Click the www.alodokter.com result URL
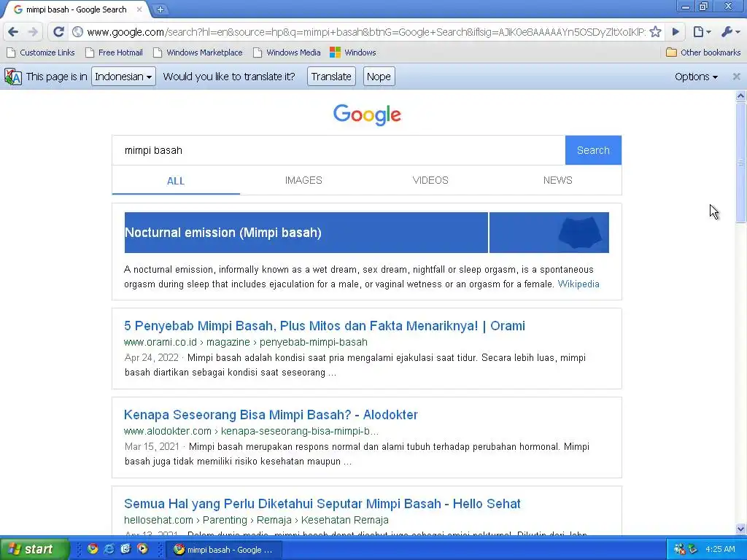This screenshot has height=560, width=747. 251,432
